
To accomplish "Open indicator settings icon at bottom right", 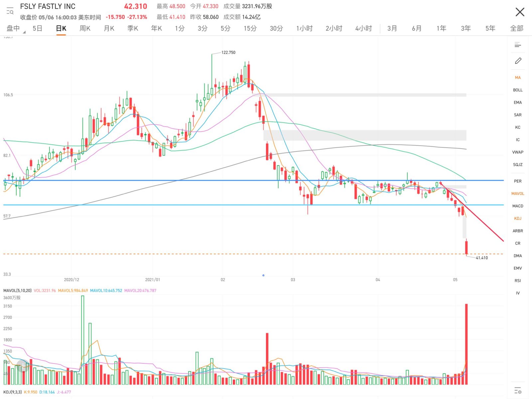I will tap(518, 390).
